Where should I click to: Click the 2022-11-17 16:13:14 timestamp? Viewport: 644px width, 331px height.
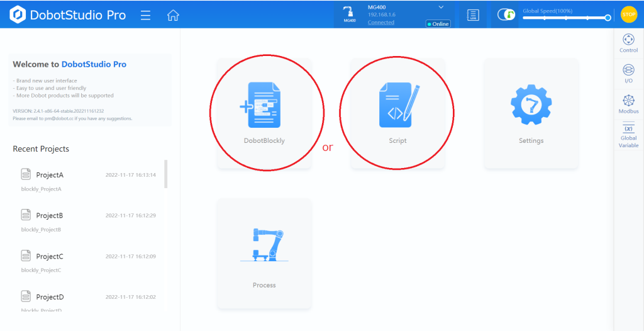coord(131,175)
